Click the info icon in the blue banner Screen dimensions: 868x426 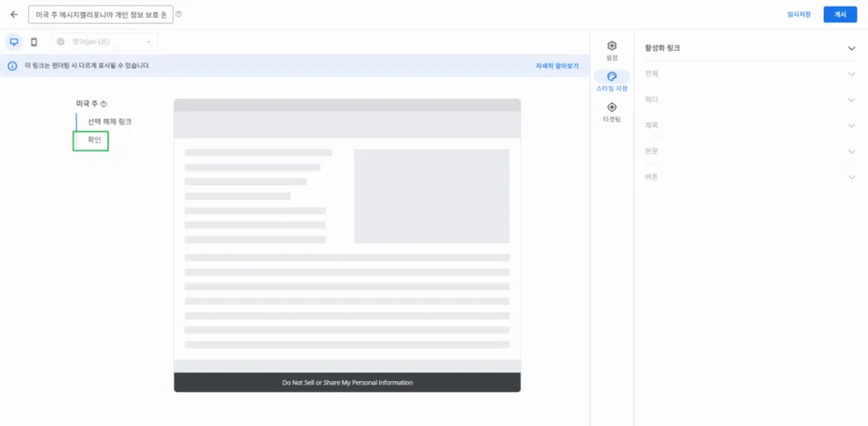click(13, 65)
